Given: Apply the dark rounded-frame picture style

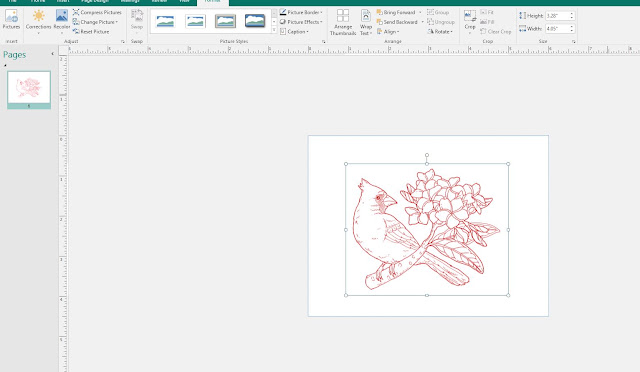Looking at the screenshot, I should (x=255, y=21).
